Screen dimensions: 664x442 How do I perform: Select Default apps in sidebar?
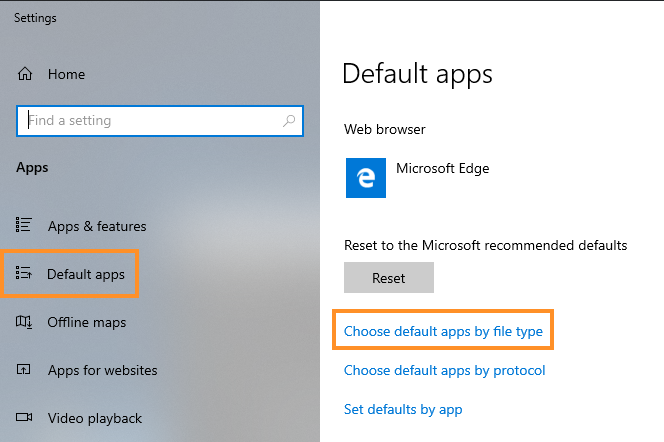tap(86, 274)
